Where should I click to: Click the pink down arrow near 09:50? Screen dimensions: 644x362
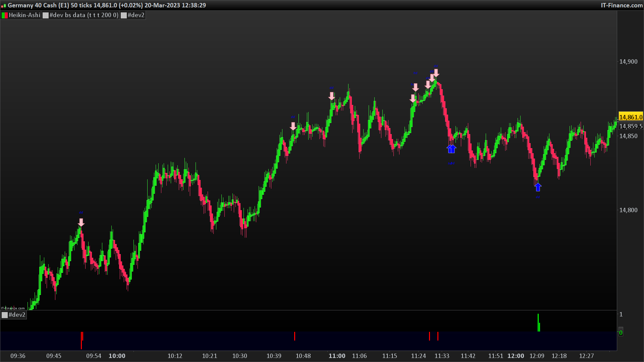click(81, 223)
